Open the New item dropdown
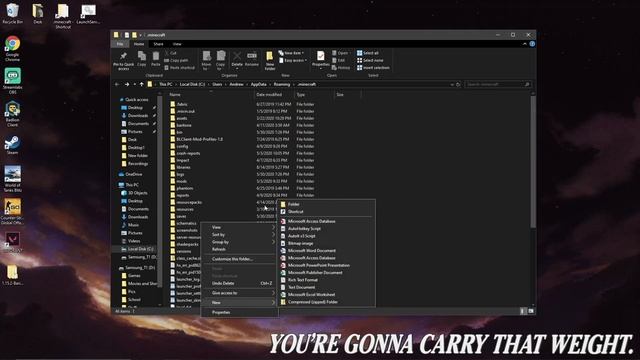This screenshot has width=640, height=360. pyautogui.click(x=291, y=53)
